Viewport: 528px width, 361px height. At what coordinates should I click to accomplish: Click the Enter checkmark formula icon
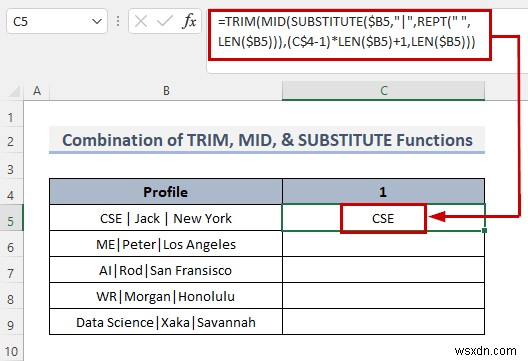point(165,22)
